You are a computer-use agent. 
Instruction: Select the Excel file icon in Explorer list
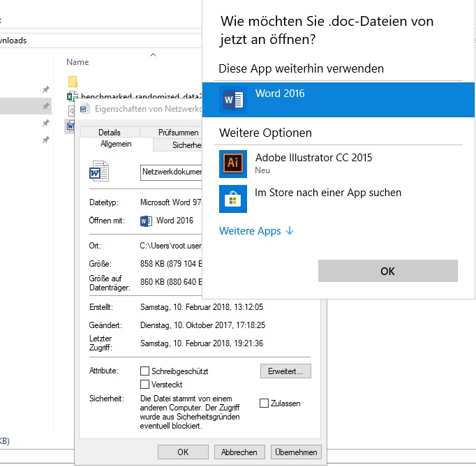[x=72, y=96]
